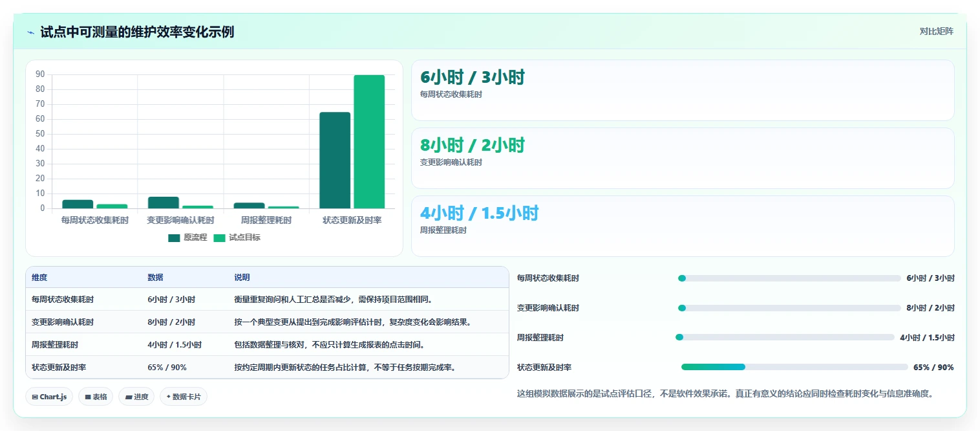Click the 原流程 bar for 每周状态收集耗时
This screenshot has height=431, width=980.
78,204
